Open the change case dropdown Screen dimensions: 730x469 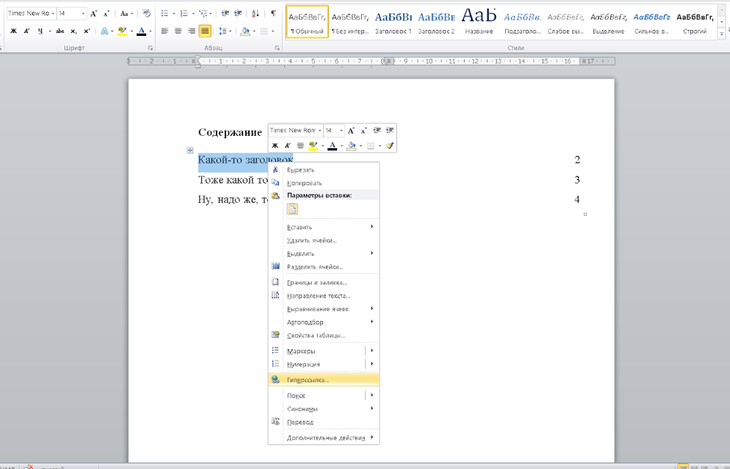(126, 14)
